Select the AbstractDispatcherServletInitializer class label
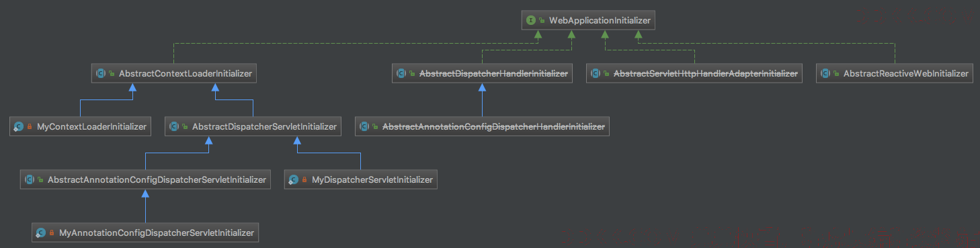 264,126
